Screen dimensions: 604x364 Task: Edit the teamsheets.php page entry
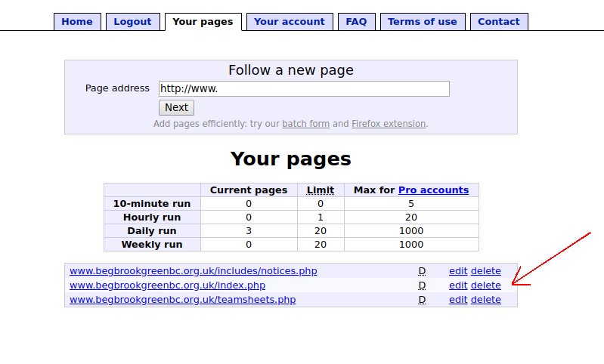458,300
